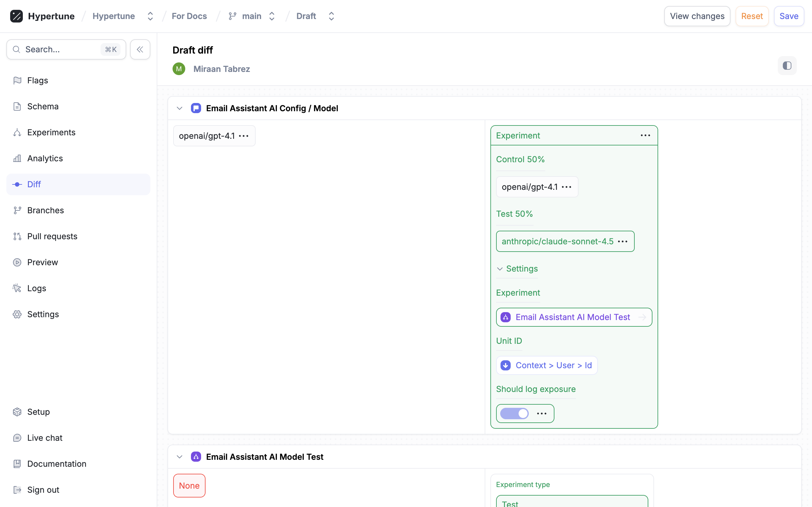Image resolution: width=812 pixels, height=507 pixels.
Task: Collapse the Settings section in Experiment card
Action: [500, 269]
